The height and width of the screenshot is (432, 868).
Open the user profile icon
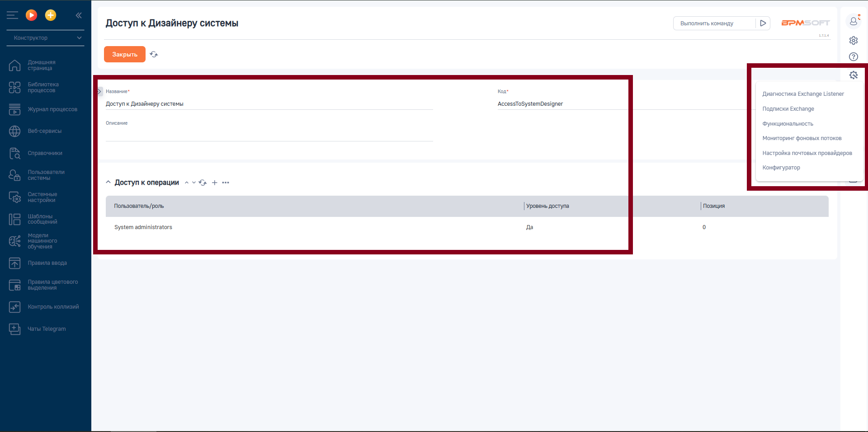click(x=854, y=21)
